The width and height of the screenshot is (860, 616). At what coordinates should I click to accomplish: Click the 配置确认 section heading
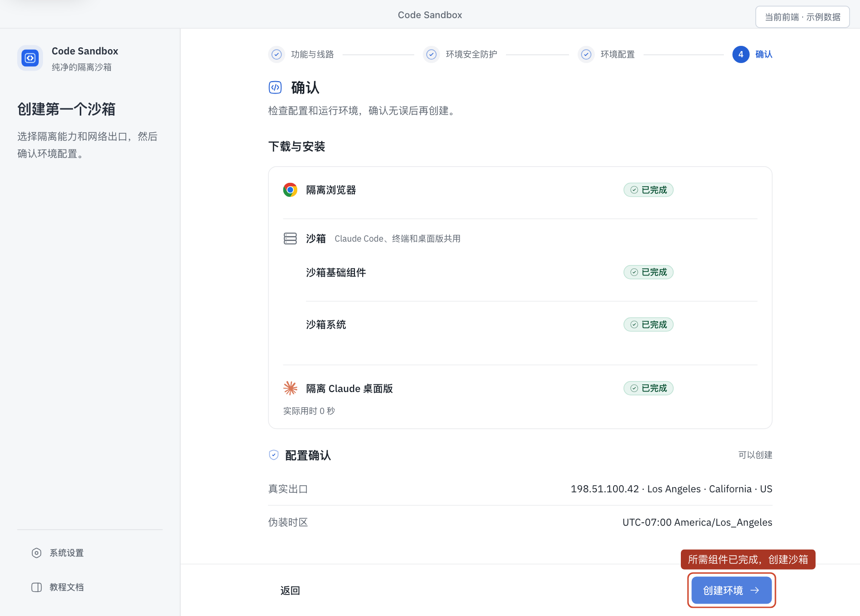point(308,456)
